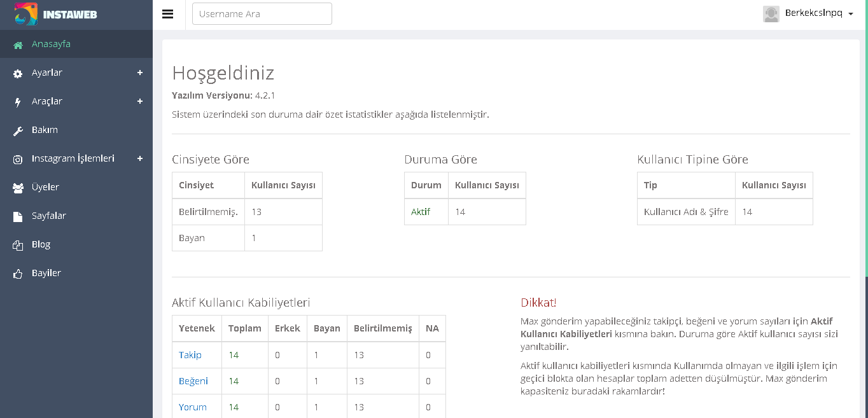The image size is (868, 418).
Task: Click the Yorum link
Action: pyautogui.click(x=193, y=407)
